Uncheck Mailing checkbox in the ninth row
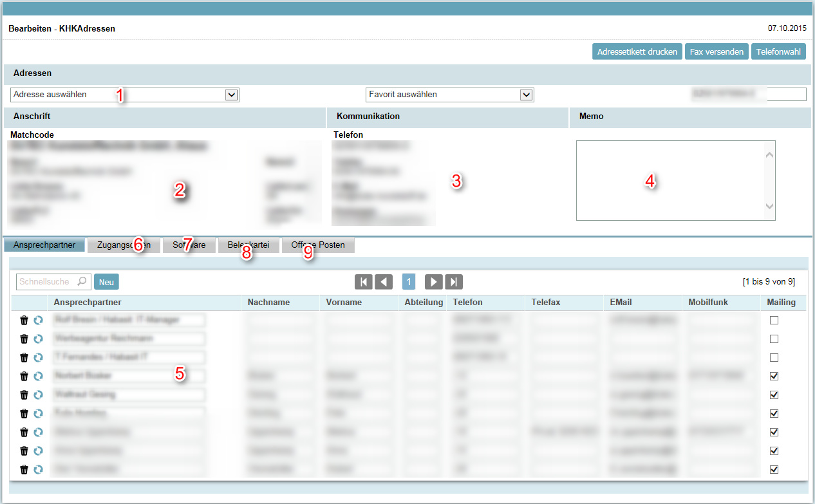 [x=774, y=469]
